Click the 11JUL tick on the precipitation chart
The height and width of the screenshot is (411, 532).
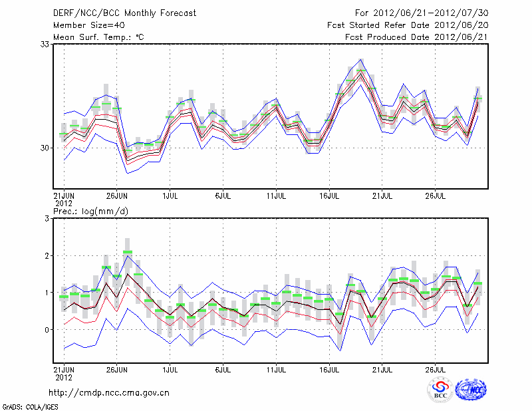(x=277, y=367)
